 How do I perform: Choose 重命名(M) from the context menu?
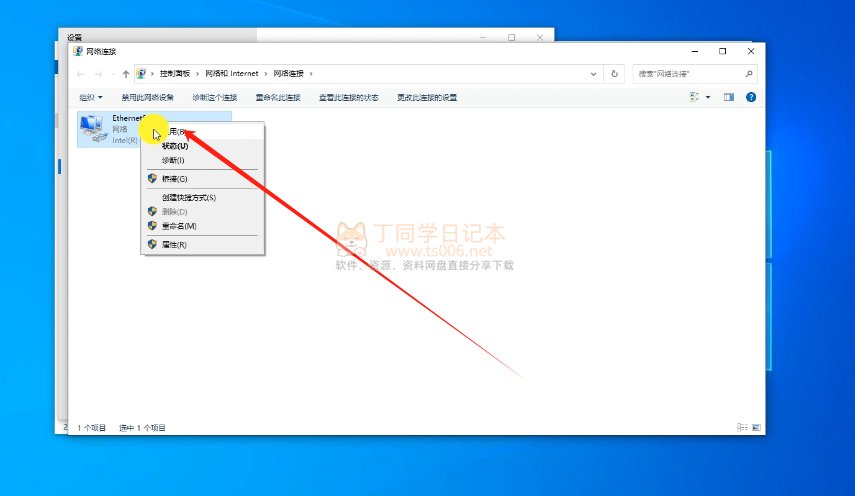[x=202, y=226]
